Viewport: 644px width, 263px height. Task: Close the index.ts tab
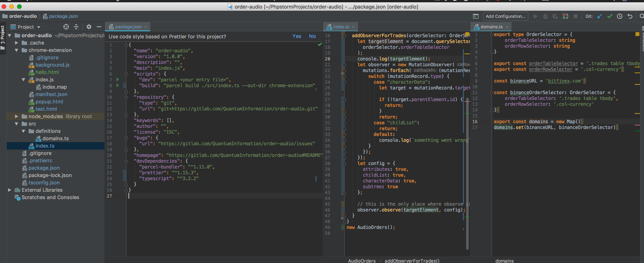[353, 27]
